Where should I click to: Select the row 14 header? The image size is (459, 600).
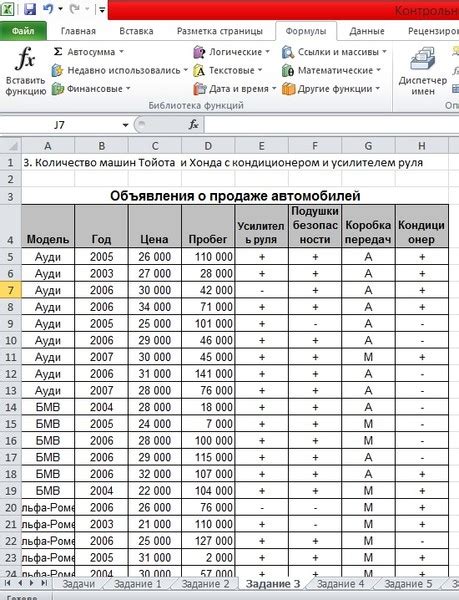tap(11, 407)
